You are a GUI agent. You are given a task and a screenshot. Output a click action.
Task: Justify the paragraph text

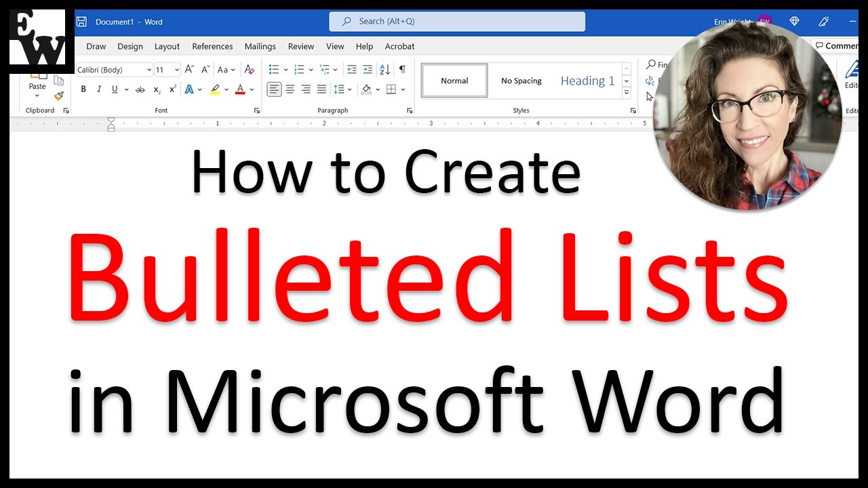coord(321,89)
